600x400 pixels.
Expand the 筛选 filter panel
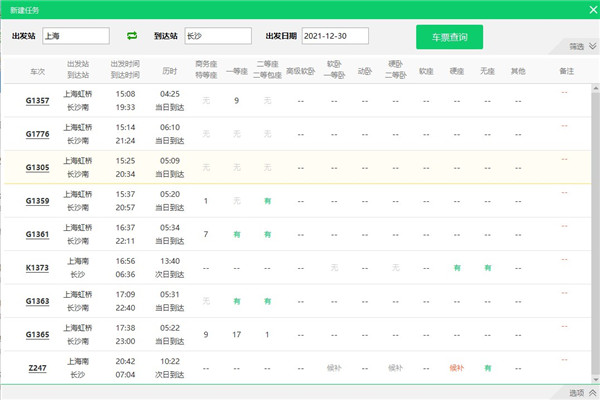coord(582,47)
